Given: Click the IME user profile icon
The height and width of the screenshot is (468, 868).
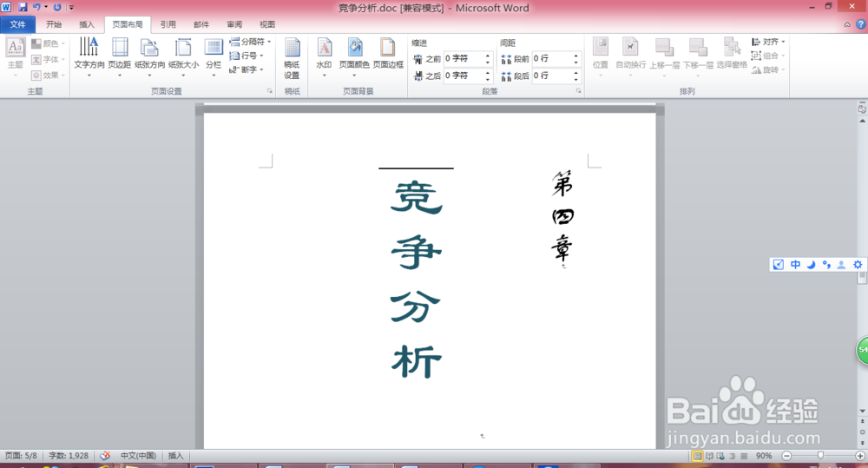Looking at the screenshot, I should point(841,265).
